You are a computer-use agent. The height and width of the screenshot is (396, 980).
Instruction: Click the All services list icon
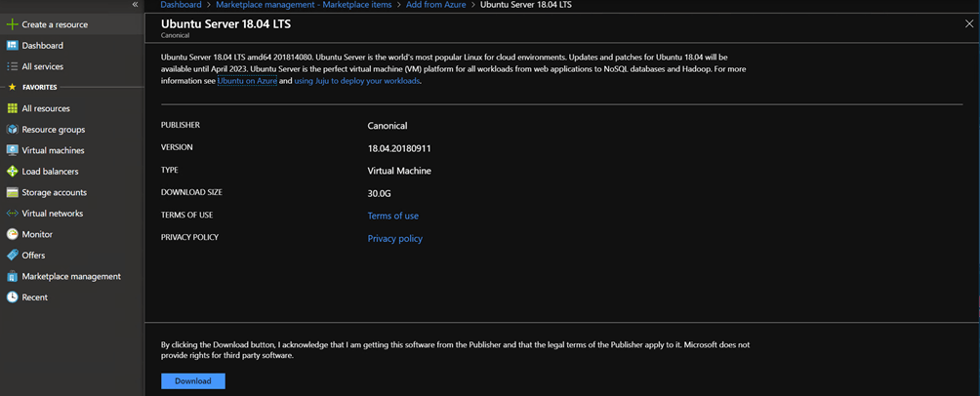12,66
